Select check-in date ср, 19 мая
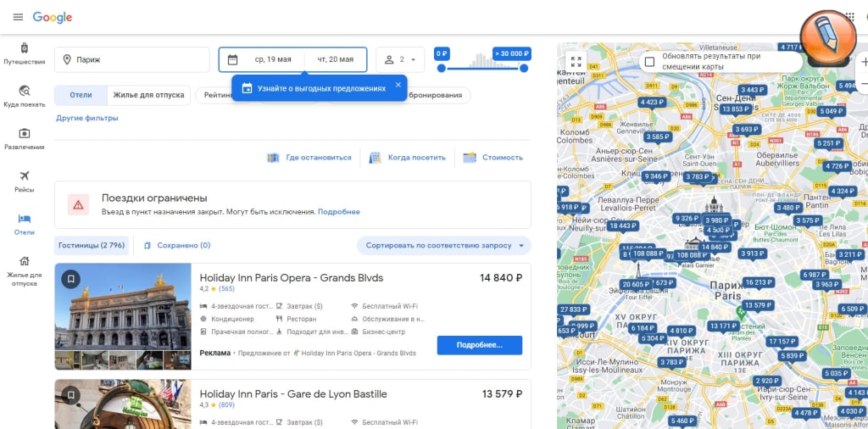 (x=272, y=59)
